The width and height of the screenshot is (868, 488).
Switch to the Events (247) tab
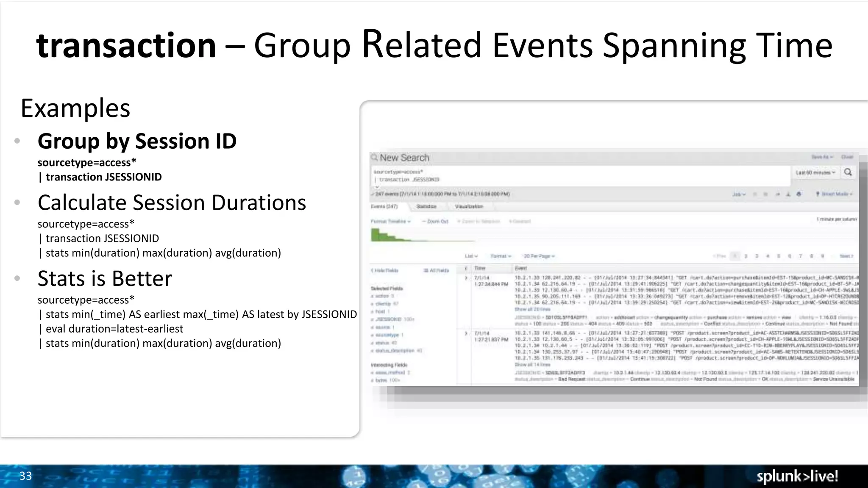coord(384,206)
